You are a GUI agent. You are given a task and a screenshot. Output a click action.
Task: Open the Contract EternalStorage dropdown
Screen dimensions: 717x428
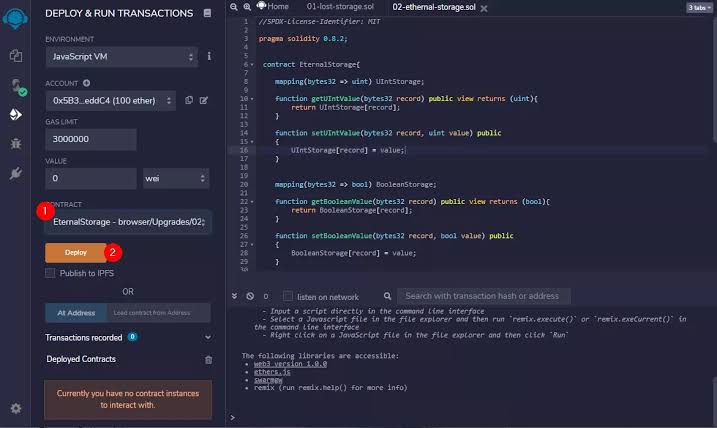click(x=128, y=222)
